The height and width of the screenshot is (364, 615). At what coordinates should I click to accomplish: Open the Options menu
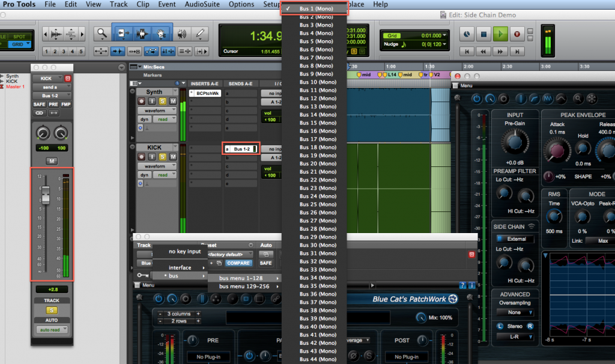(241, 4)
